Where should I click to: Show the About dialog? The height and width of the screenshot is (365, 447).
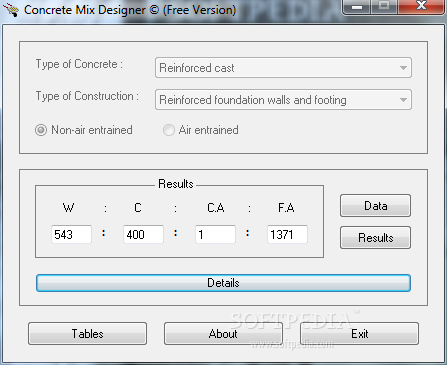tap(223, 333)
